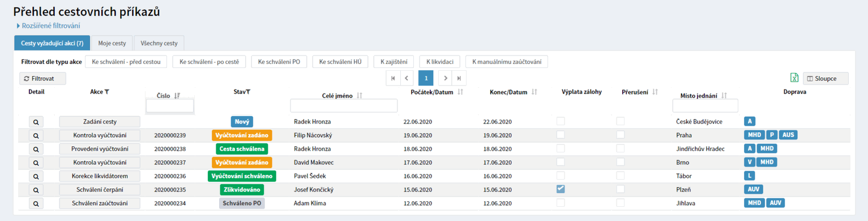Open detail magnifier for Radek Hronza 22.06.2020 row

click(36, 122)
